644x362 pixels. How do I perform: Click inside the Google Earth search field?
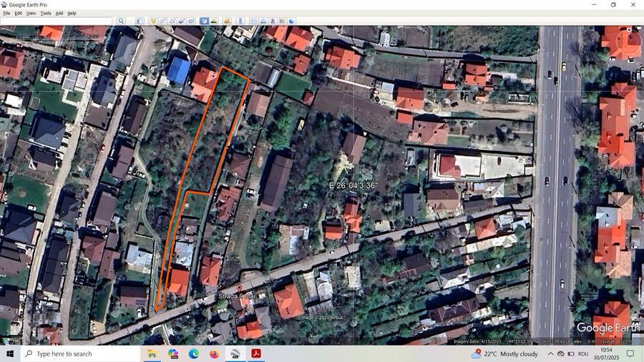click(x=57, y=21)
